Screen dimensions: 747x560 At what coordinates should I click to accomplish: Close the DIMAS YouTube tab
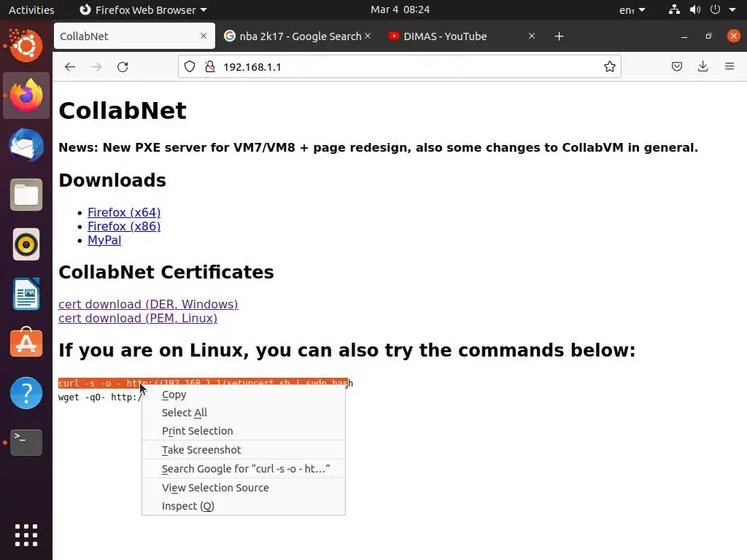(532, 36)
